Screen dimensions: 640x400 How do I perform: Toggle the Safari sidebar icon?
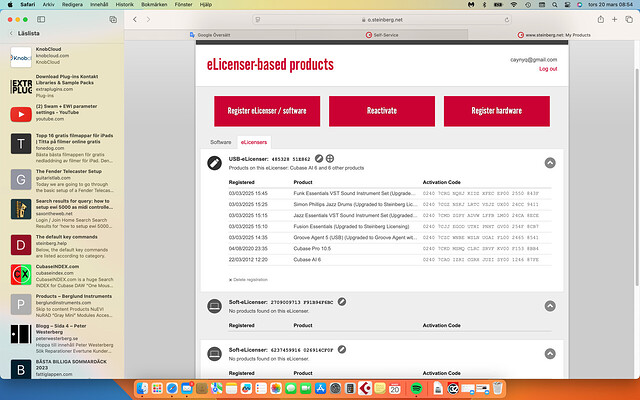tap(41, 19)
